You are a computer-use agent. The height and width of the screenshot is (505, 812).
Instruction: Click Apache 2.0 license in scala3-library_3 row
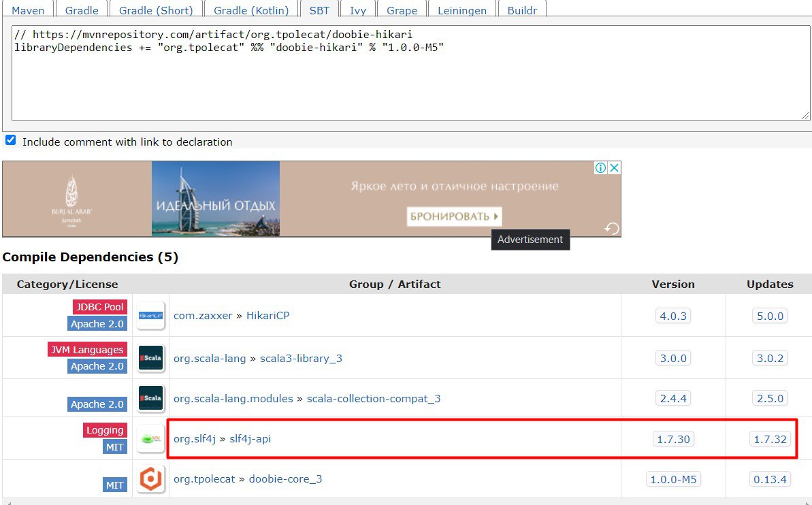click(97, 366)
